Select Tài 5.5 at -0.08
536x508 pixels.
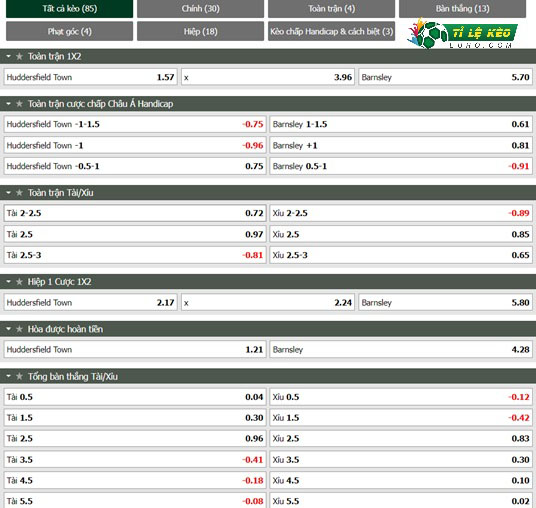(x=135, y=500)
